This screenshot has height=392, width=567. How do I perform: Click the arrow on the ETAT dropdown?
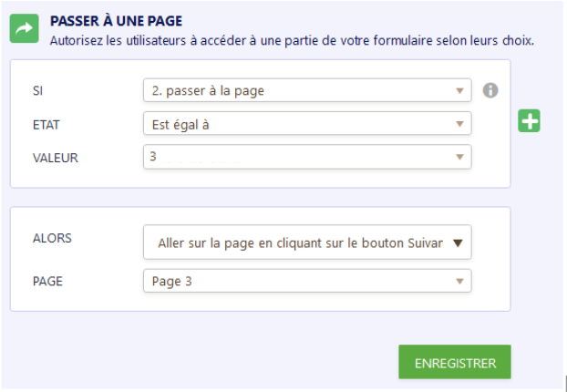point(459,123)
